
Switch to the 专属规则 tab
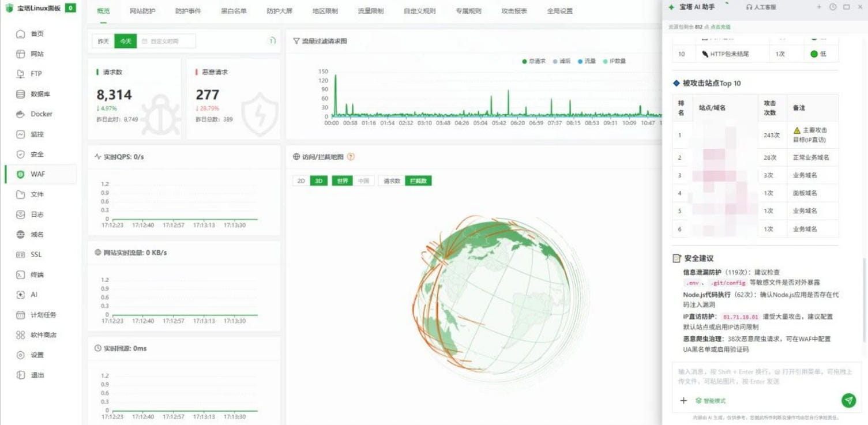(468, 11)
